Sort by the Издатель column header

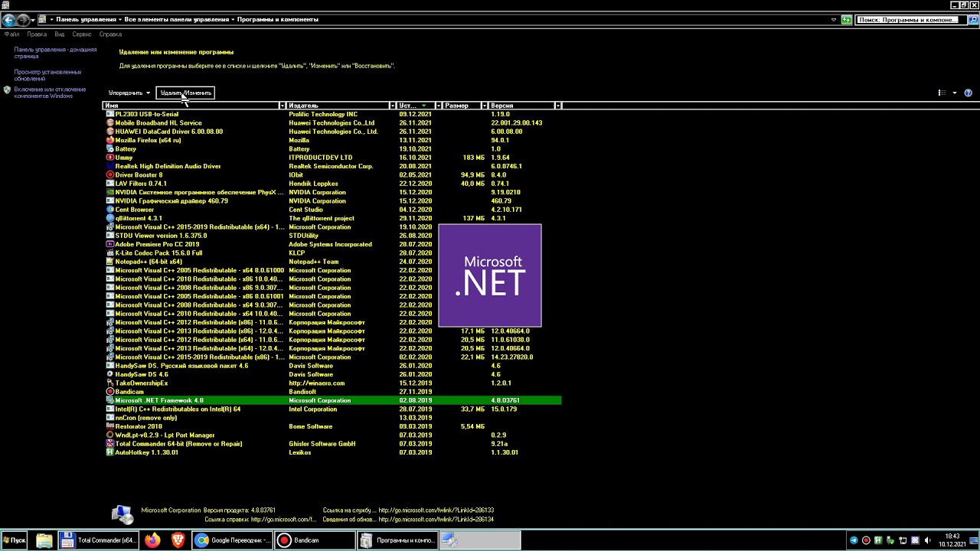338,106
